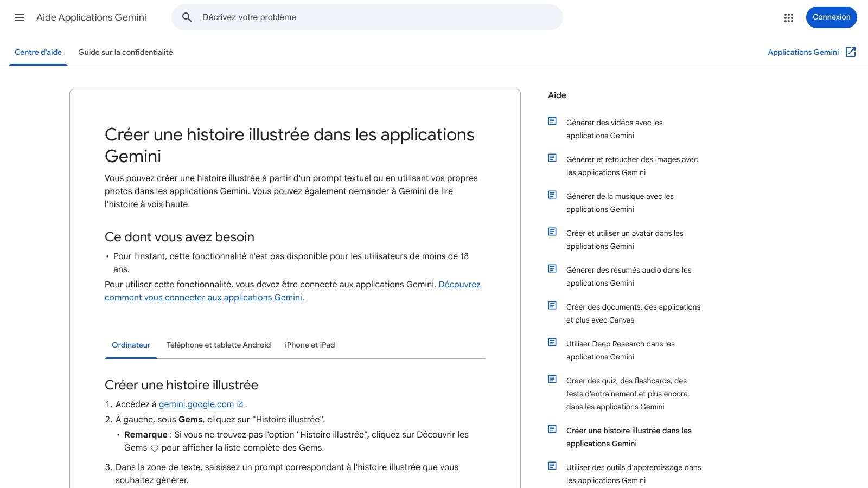Follow the Découvrez comment vous connecter link
Screen dimensions: 868x488
coord(292,291)
